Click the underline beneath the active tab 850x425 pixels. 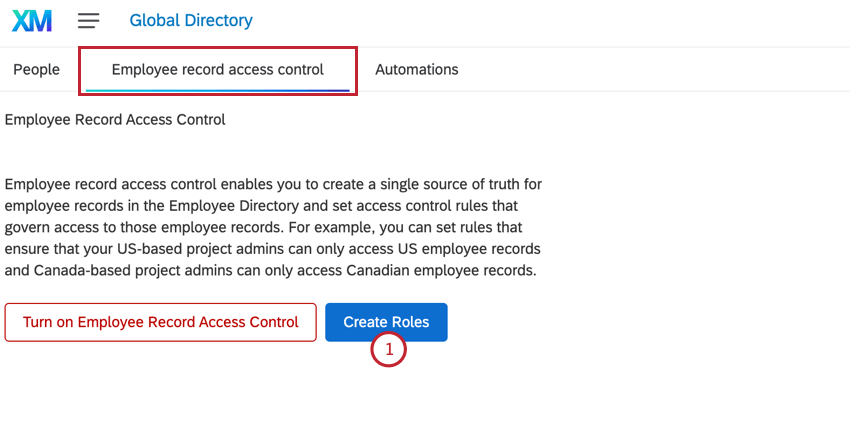217,90
